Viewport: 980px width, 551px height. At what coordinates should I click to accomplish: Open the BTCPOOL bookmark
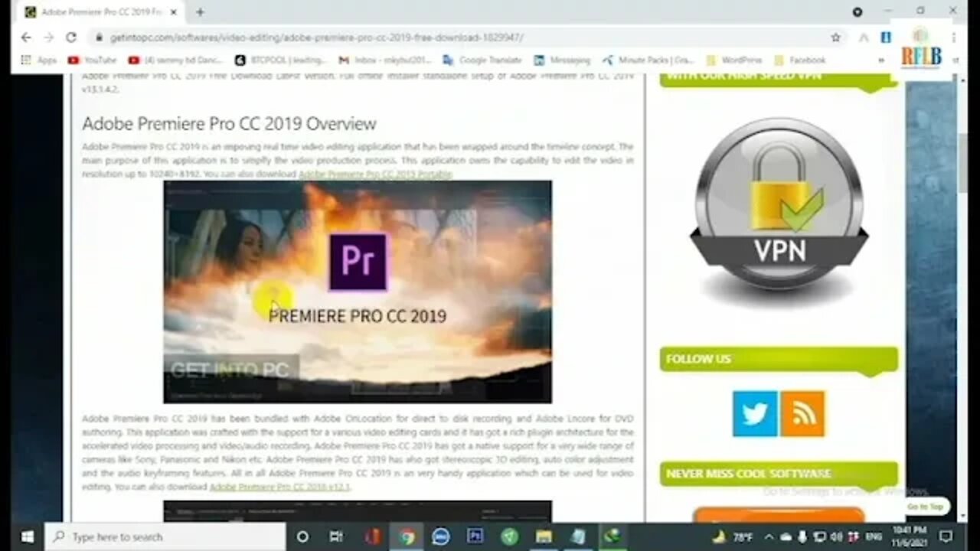click(x=280, y=60)
